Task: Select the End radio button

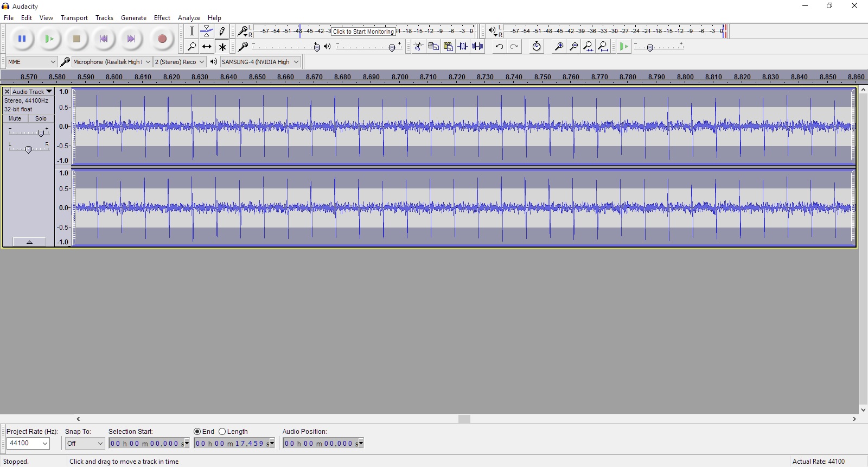Action: coord(197,432)
